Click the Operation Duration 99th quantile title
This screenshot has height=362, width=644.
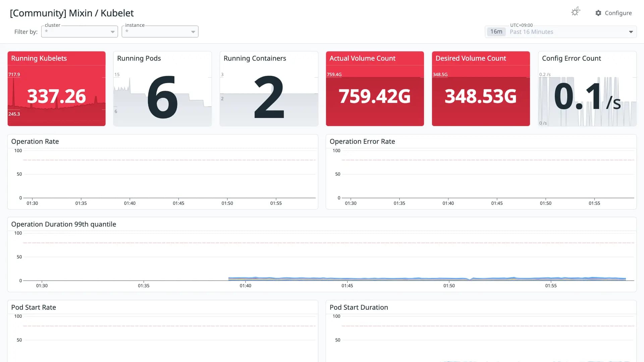[64, 224]
